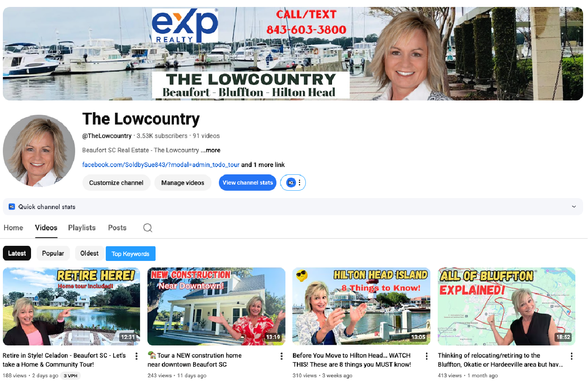Expand the Quick channel stats chevron
This screenshot has height=392, width=588.
click(x=574, y=207)
